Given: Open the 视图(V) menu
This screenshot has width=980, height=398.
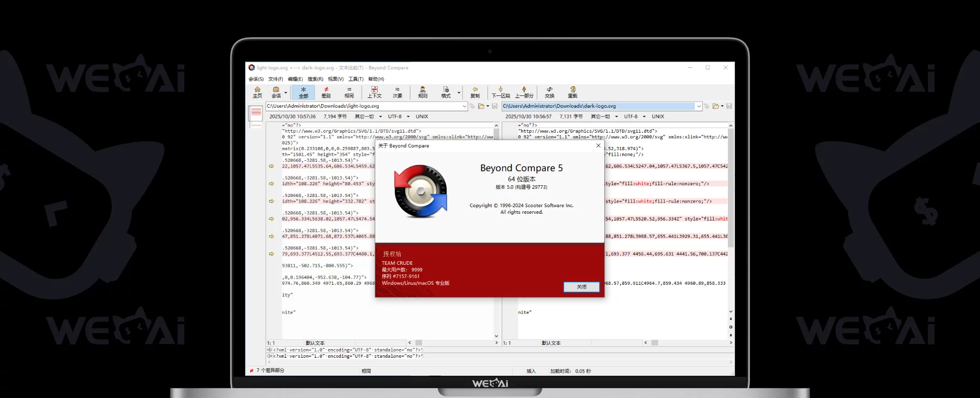Looking at the screenshot, I should (x=335, y=79).
